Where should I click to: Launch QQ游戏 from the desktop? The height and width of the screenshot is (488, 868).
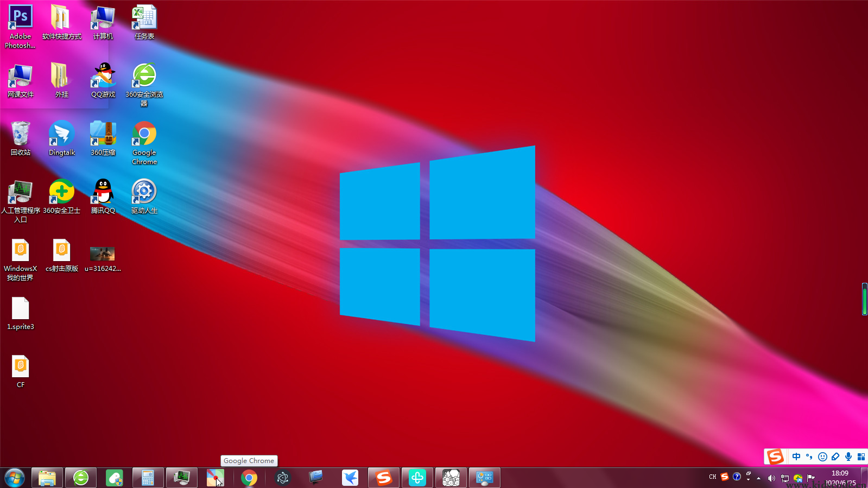(x=103, y=80)
